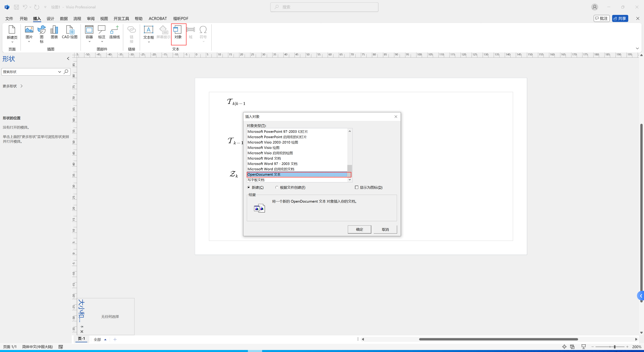
Task: Click the Object (对象) ribbon icon
Action: (x=178, y=30)
